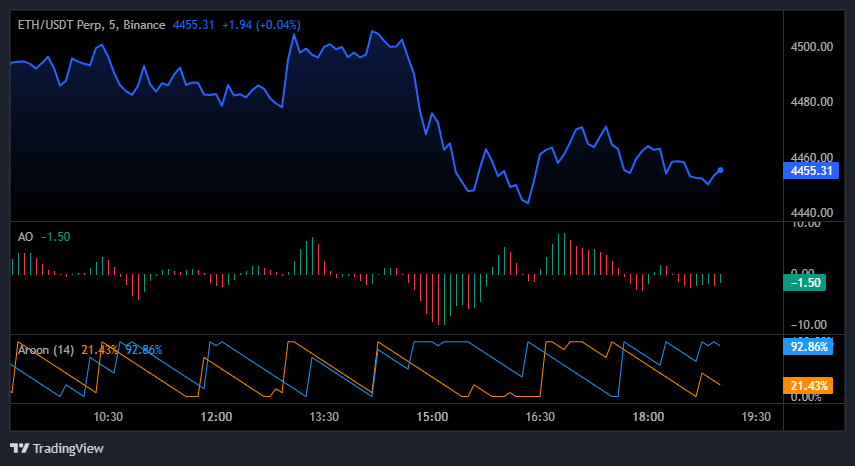Click the 4500.00 price scale label
Image resolution: width=855 pixels, height=466 pixels.
tap(811, 47)
